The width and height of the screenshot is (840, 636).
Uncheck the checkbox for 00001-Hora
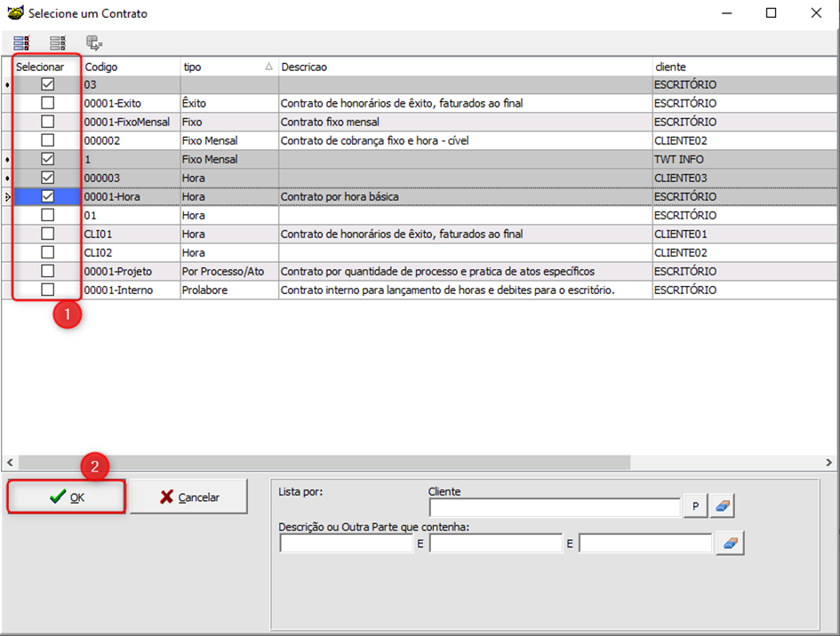pyautogui.click(x=48, y=196)
